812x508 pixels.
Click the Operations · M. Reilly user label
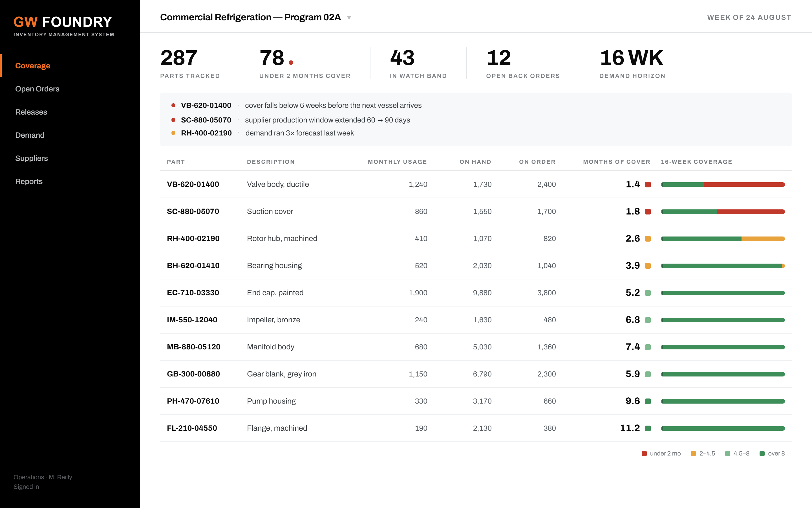pyautogui.click(x=43, y=478)
